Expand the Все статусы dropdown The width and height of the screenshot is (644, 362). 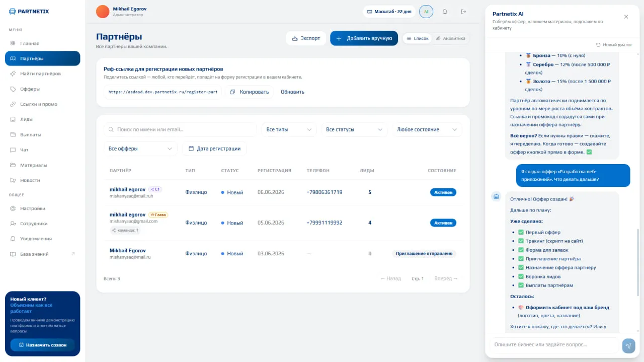coord(355,129)
